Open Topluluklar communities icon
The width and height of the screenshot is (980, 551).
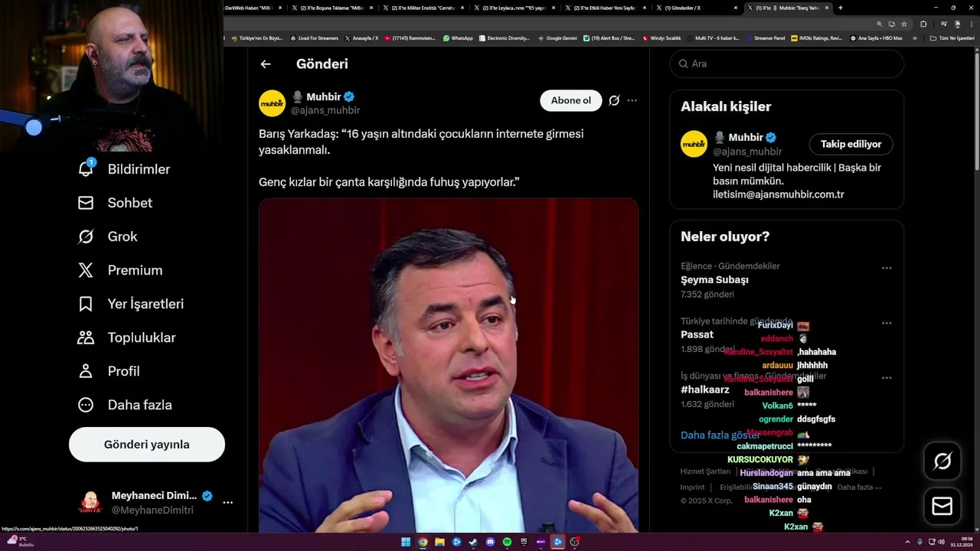[86, 337]
